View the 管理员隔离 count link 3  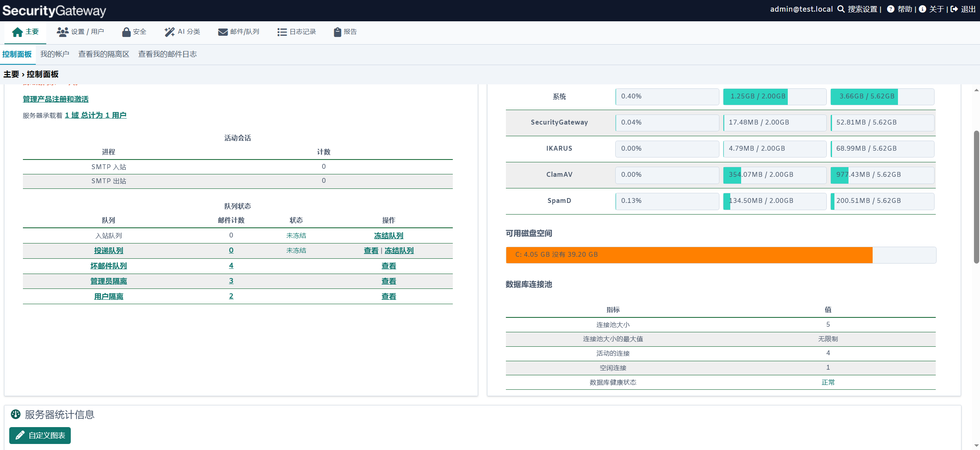[x=231, y=281]
